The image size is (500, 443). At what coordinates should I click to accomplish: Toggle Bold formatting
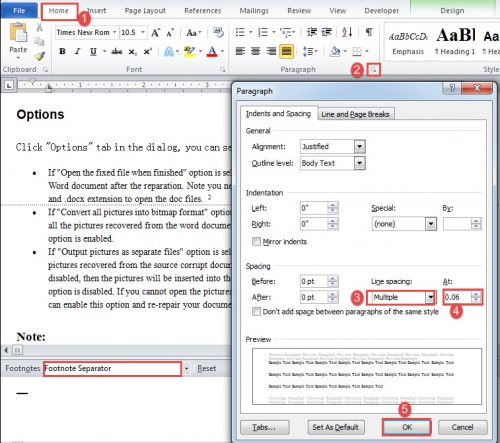(x=62, y=51)
